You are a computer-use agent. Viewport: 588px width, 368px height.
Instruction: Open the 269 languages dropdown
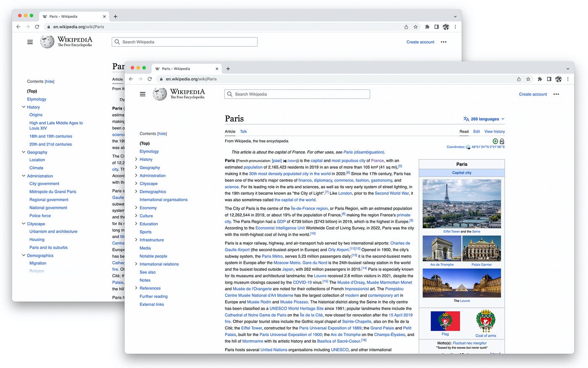click(x=484, y=119)
